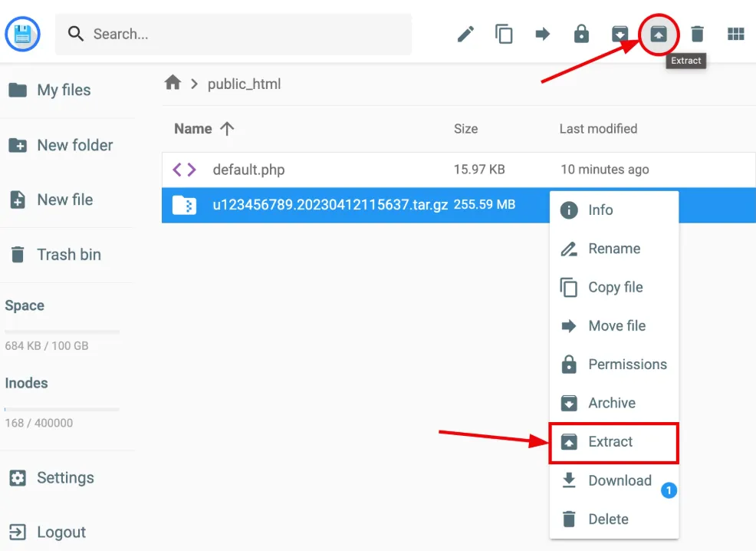Choose Move file in context menu
756x551 pixels.
[x=613, y=325]
